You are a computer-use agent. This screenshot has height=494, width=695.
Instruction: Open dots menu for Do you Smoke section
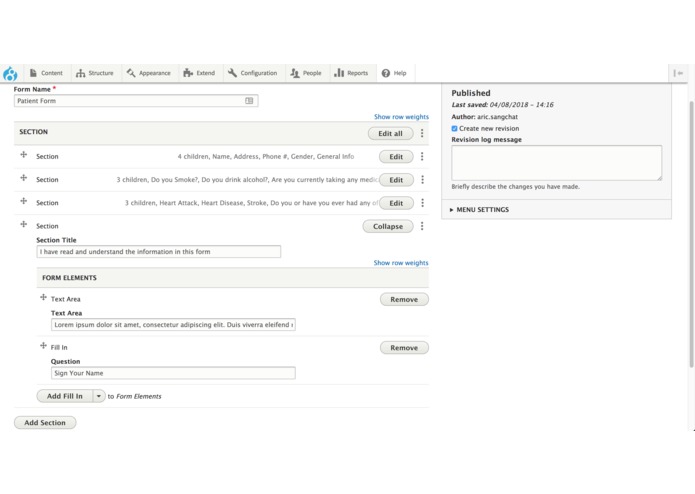tap(422, 179)
